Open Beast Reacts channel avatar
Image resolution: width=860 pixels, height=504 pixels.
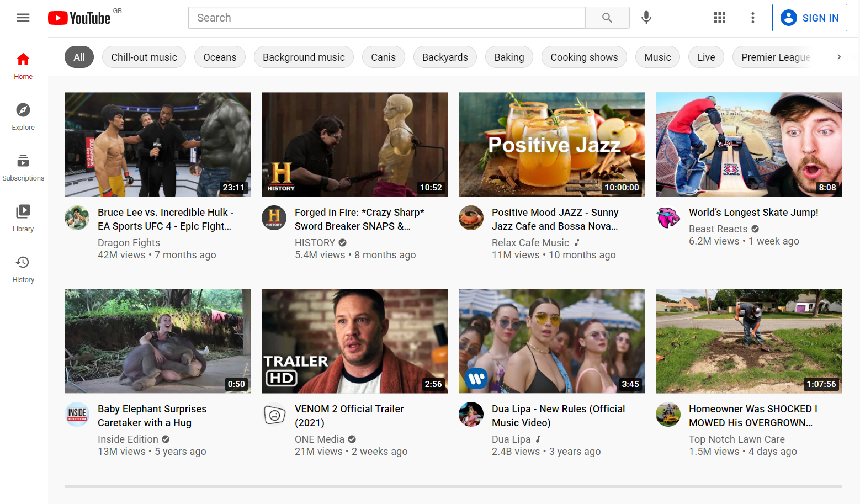[x=668, y=217]
